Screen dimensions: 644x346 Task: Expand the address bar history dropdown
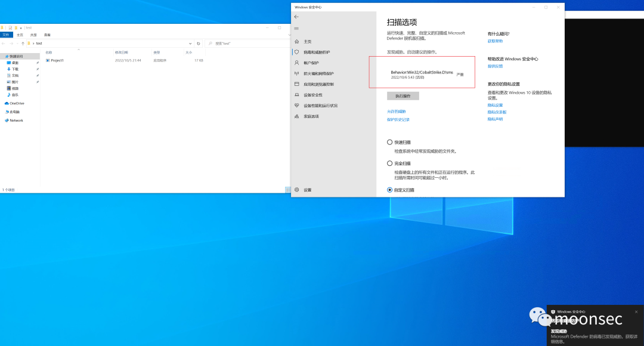(x=190, y=43)
